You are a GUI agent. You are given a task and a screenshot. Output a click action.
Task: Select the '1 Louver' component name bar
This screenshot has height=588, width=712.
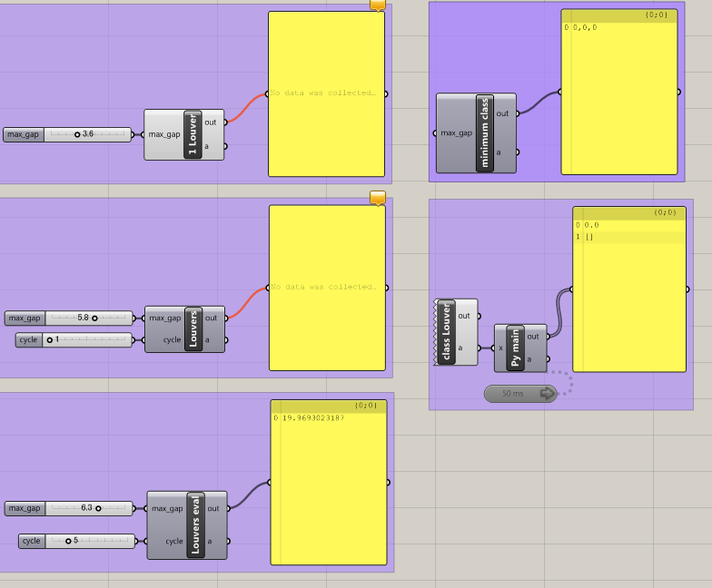[x=193, y=134]
